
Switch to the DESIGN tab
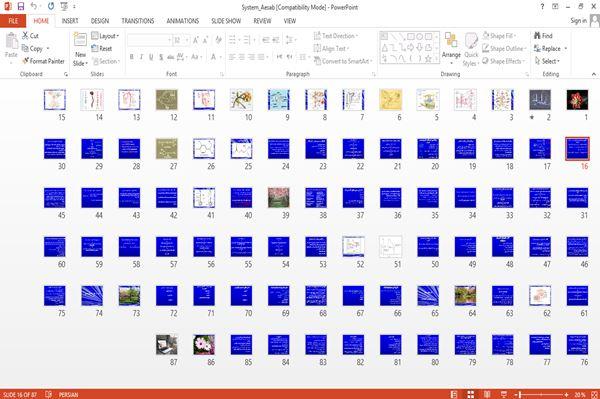point(100,21)
